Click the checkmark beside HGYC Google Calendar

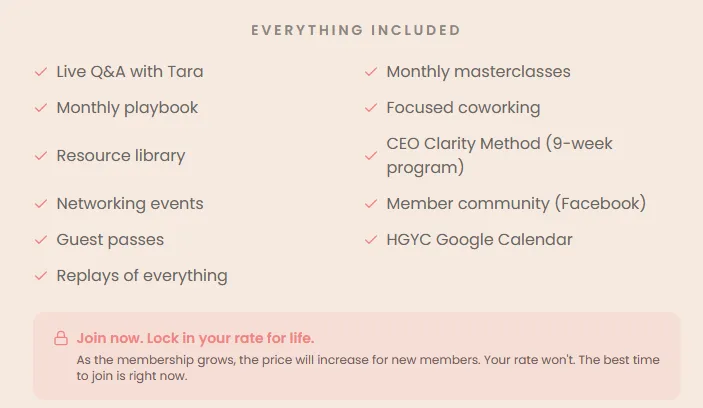[371, 240]
